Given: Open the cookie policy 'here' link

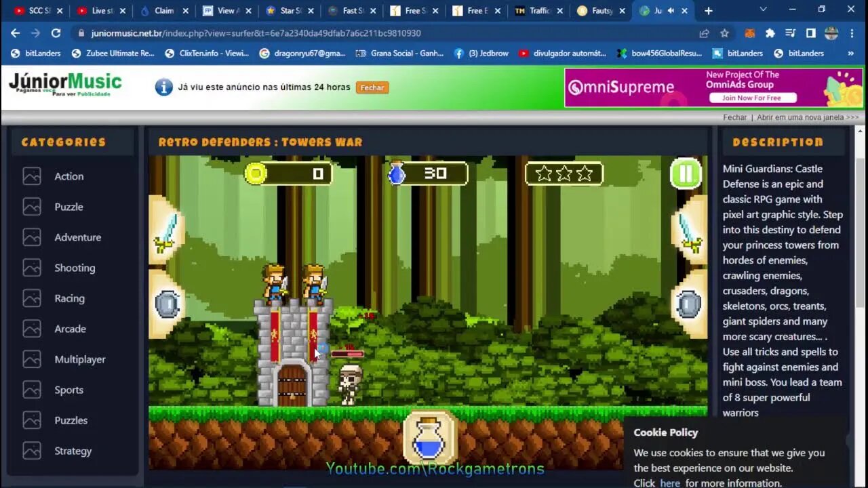Looking at the screenshot, I should 670,483.
